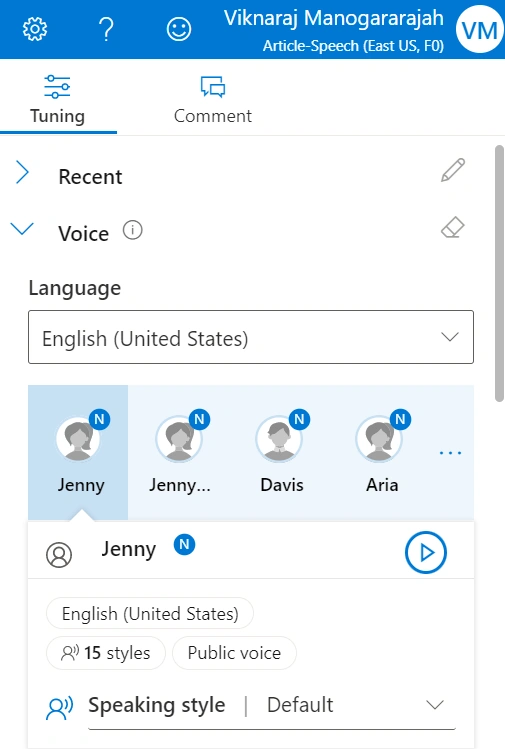
Task: Open the Language dropdown English (United States)
Action: click(251, 337)
